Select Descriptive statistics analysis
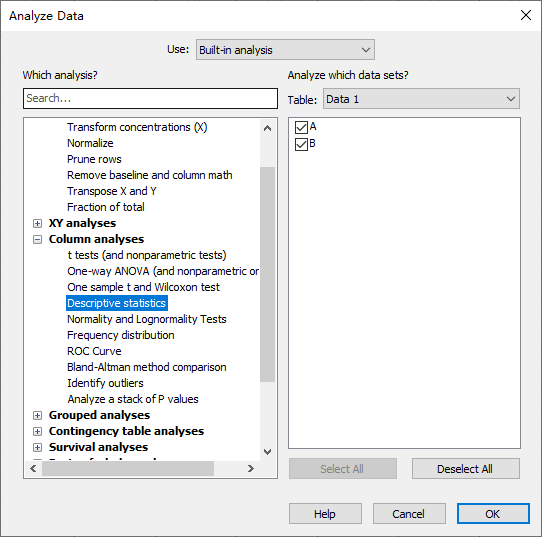542x537 pixels. [x=116, y=303]
